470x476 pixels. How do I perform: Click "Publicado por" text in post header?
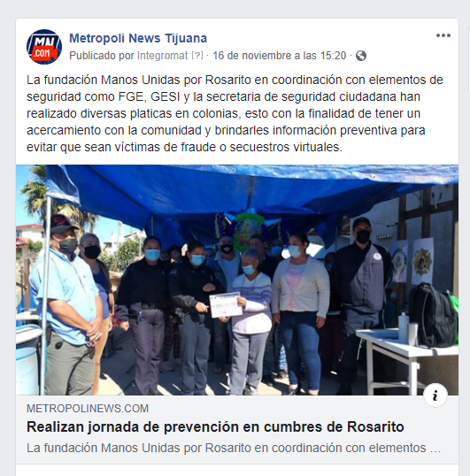[x=102, y=56]
